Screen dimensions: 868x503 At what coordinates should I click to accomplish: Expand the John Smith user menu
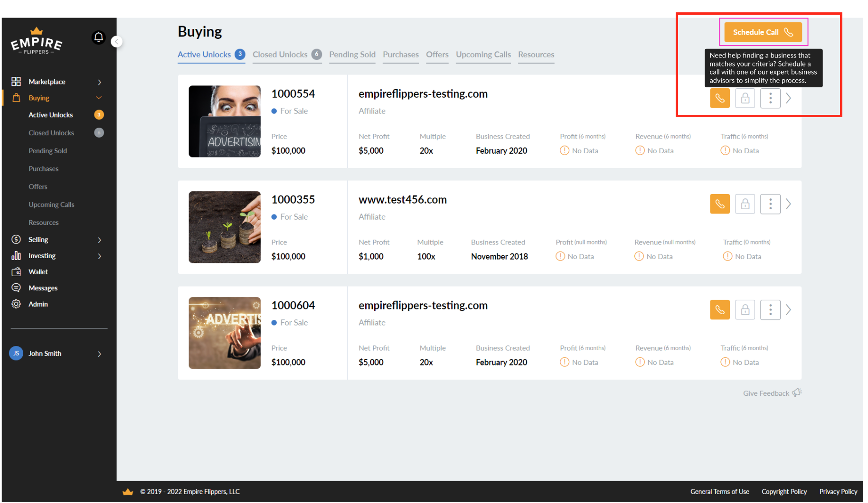(99, 354)
